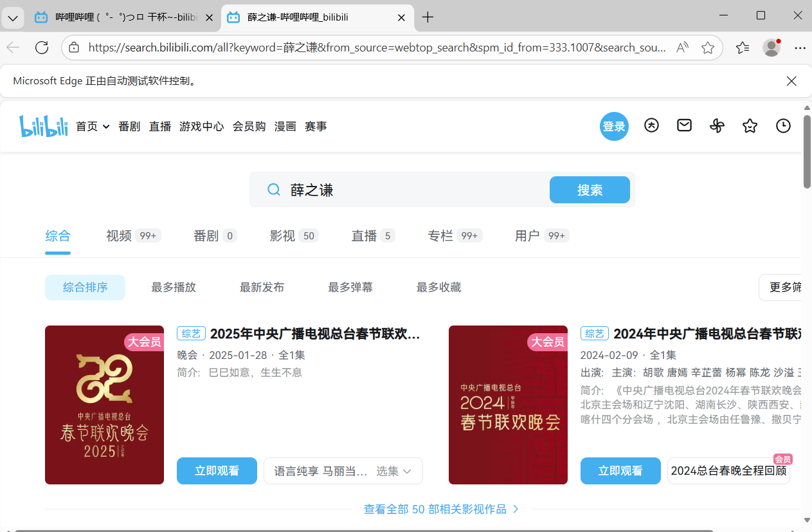
Task: Add page to favorites star in address bar
Action: coord(708,48)
